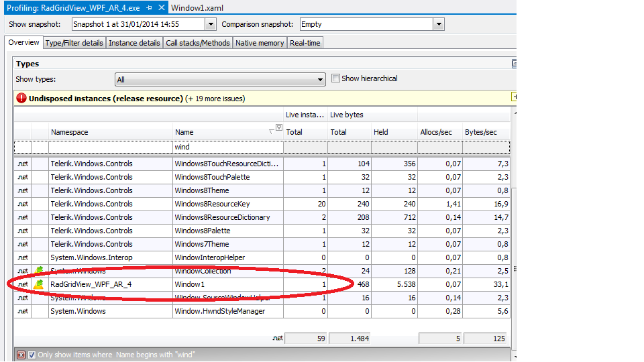Click the filter icon in Name column header
This screenshot has width=644, height=362.
(278, 129)
